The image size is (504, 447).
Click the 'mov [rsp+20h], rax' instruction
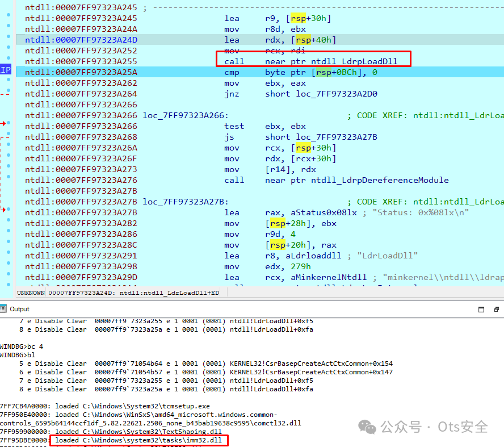pyautogui.click(x=280, y=245)
